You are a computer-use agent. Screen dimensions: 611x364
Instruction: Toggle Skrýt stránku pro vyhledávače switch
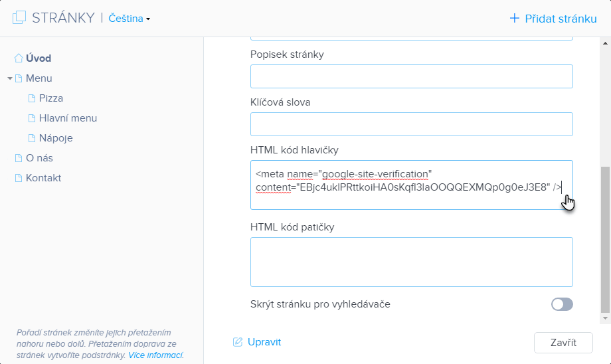pyautogui.click(x=562, y=304)
